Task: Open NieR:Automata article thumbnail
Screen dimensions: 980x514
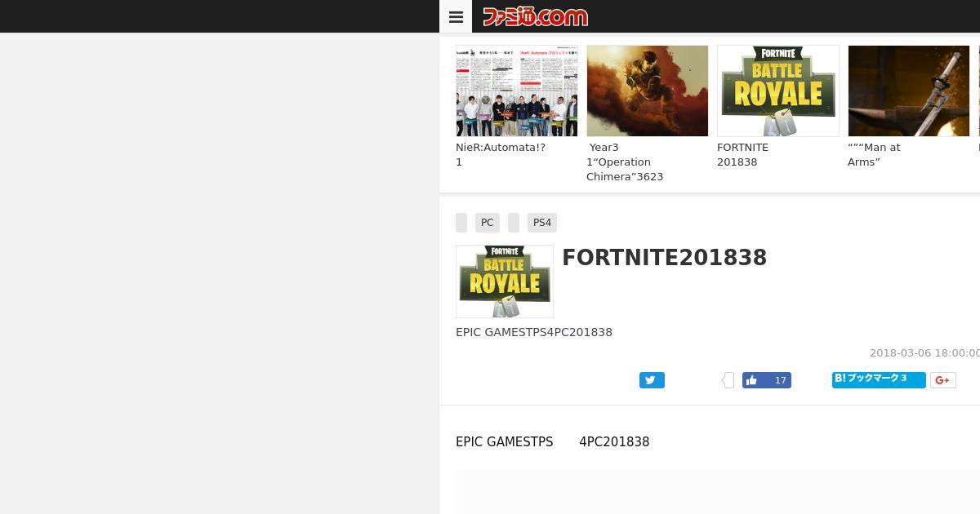Action: point(517,91)
